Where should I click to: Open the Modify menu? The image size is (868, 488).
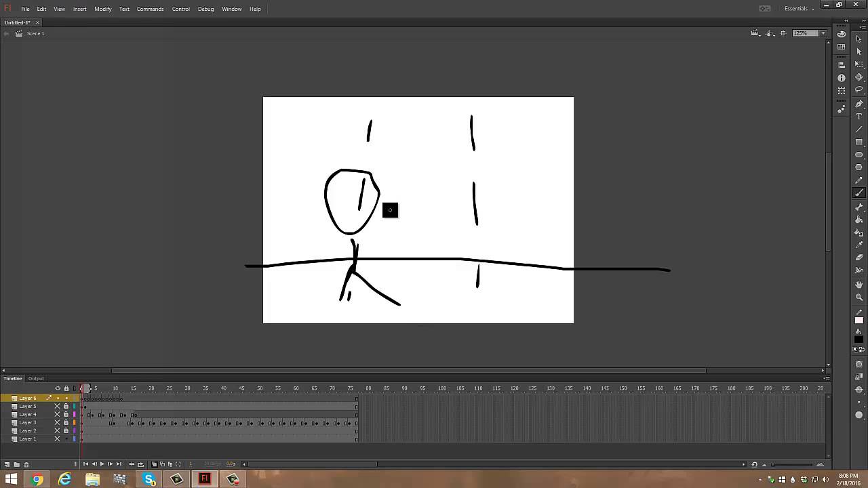point(103,9)
